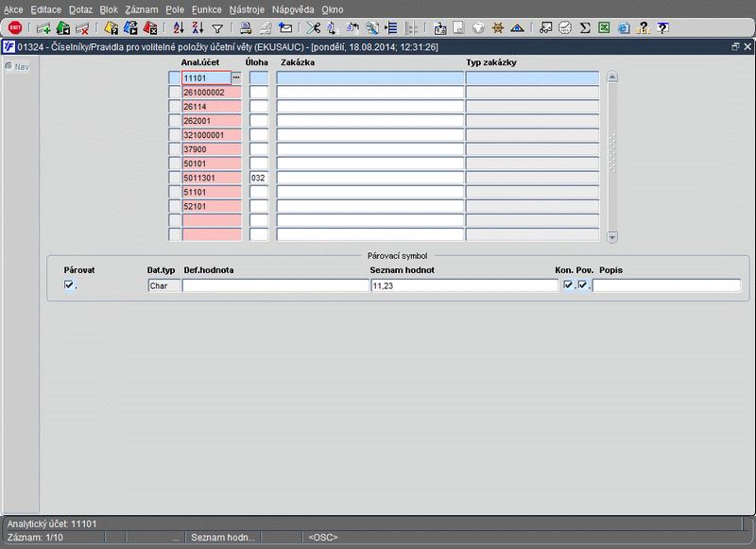Click the Anal.účet field 261000002
This screenshot has height=549, width=756.
pyautogui.click(x=212, y=92)
